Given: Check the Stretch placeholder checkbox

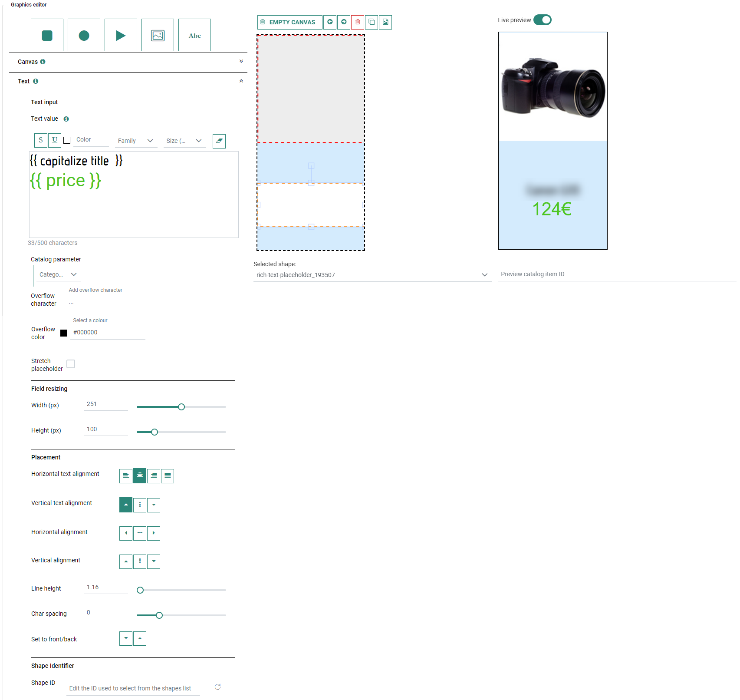Looking at the screenshot, I should pyautogui.click(x=71, y=364).
